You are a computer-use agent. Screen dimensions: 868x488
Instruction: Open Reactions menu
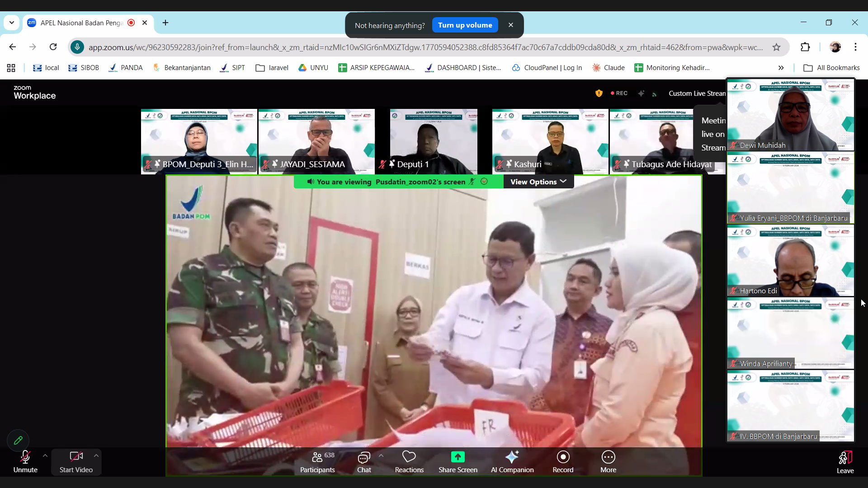[x=409, y=461]
